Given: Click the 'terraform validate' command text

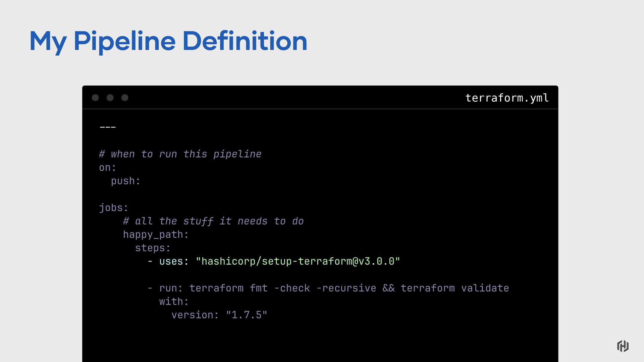Looking at the screenshot, I should pos(455,288).
